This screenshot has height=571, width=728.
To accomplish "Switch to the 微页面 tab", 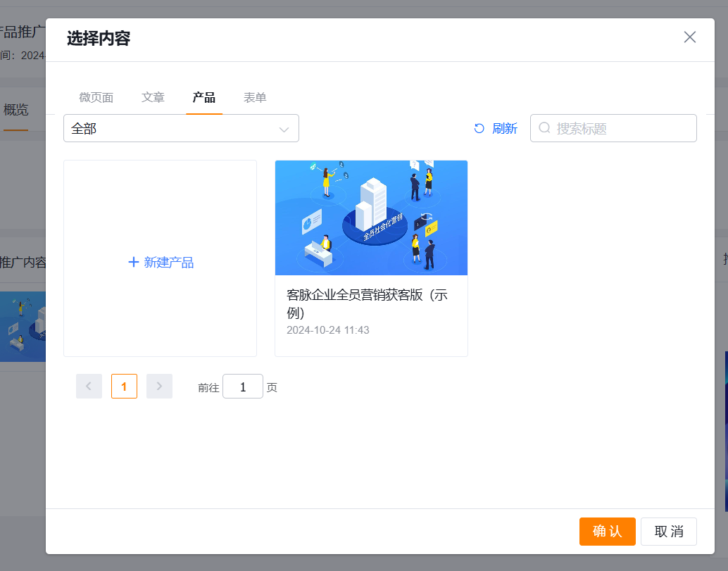I will [x=96, y=97].
